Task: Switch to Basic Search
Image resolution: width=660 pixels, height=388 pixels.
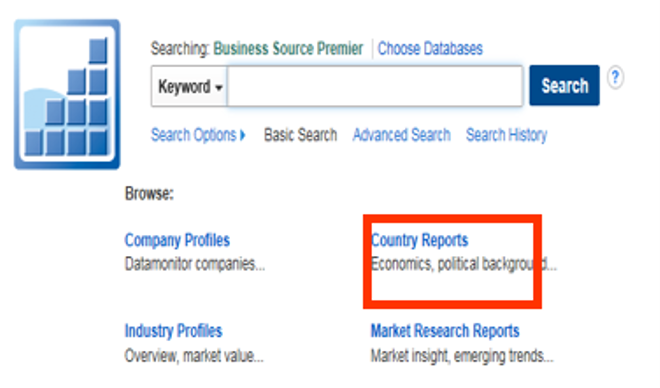Action: [x=301, y=135]
